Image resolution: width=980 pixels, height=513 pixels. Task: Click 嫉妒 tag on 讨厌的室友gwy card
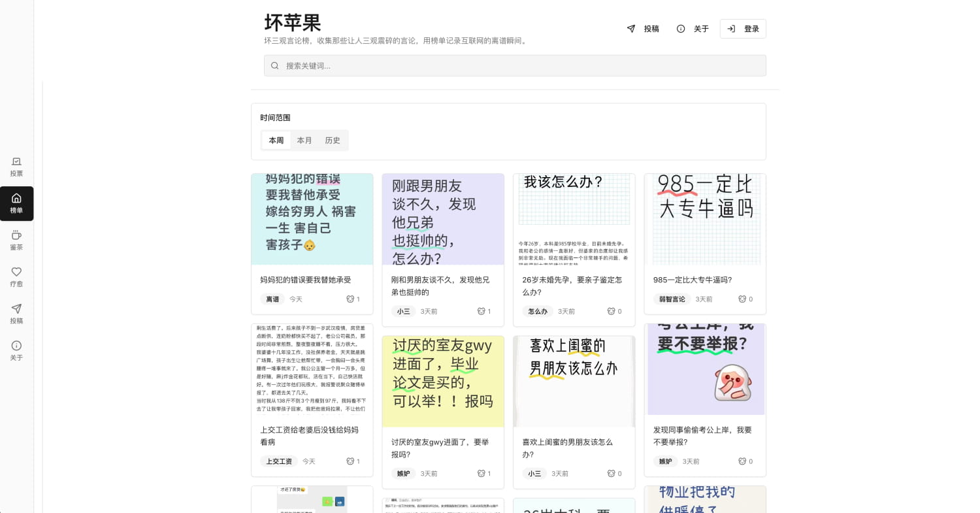pyautogui.click(x=404, y=474)
